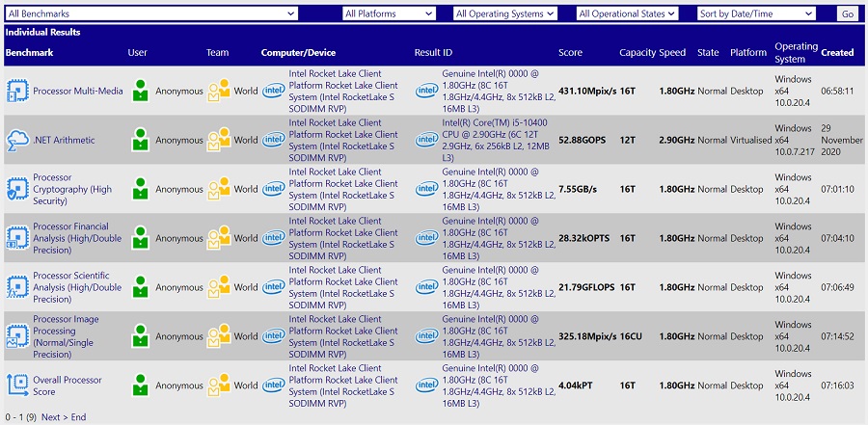
Task: Open Processor Cryptography (High Security) link
Action: coord(72,189)
